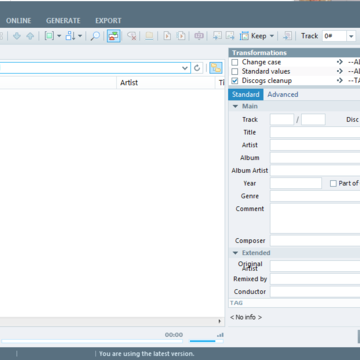Open the GENERATE menu tab
The width and height of the screenshot is (360, 360).
(x=63, y=21)
